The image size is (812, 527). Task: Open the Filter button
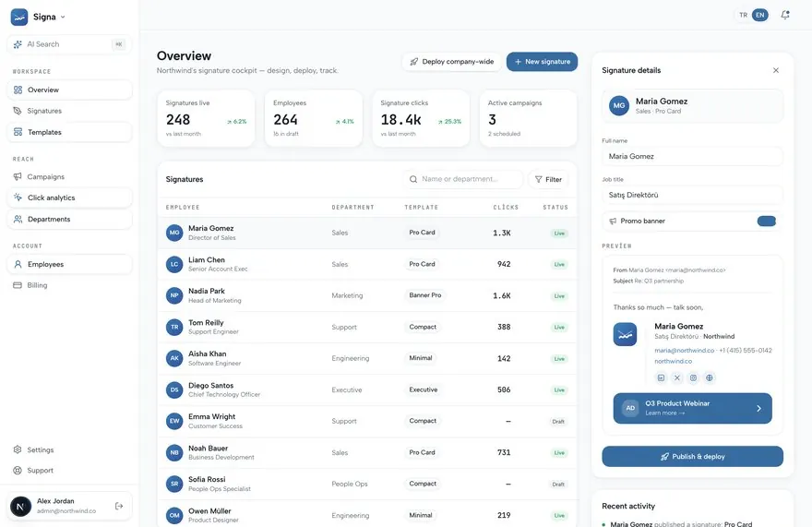pos(548,179)
